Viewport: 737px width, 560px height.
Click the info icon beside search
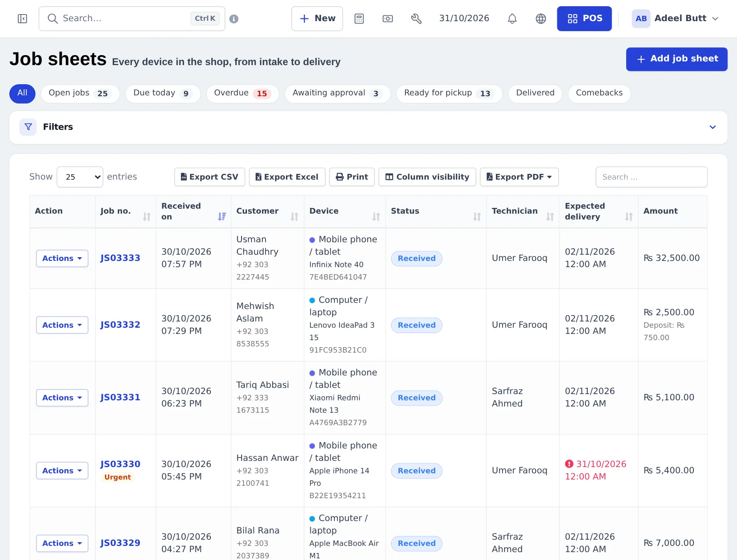[234, 19]
